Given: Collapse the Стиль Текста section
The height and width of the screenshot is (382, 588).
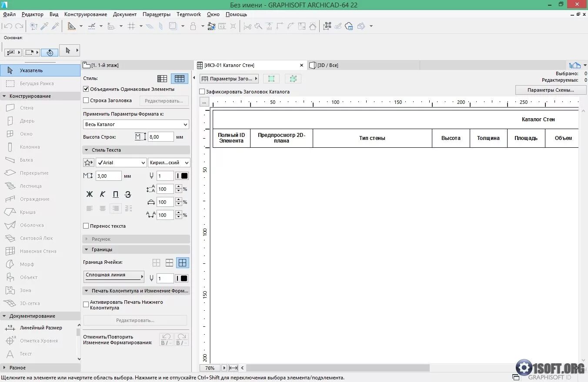Looking at the screenshot, I should (x=136, y=150).
